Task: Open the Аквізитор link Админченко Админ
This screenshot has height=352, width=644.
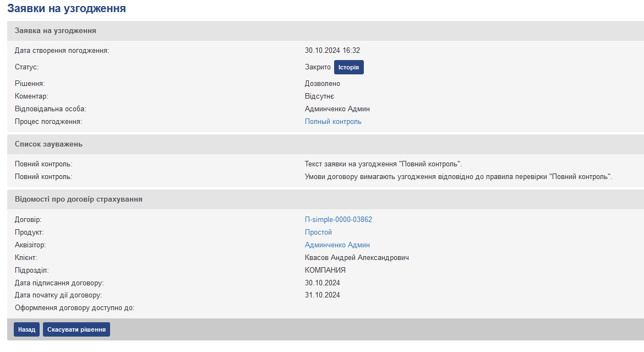Action: tap(337, 245)
